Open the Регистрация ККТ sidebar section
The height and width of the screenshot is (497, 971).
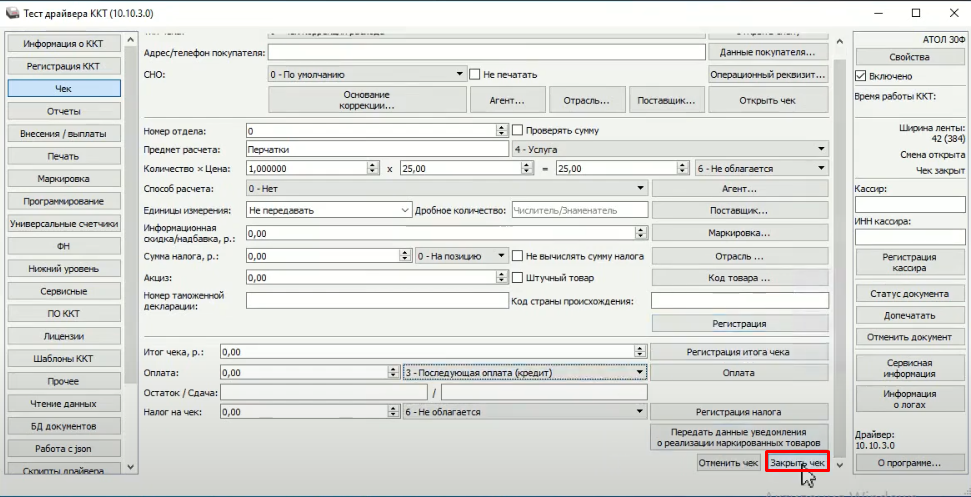64,66
